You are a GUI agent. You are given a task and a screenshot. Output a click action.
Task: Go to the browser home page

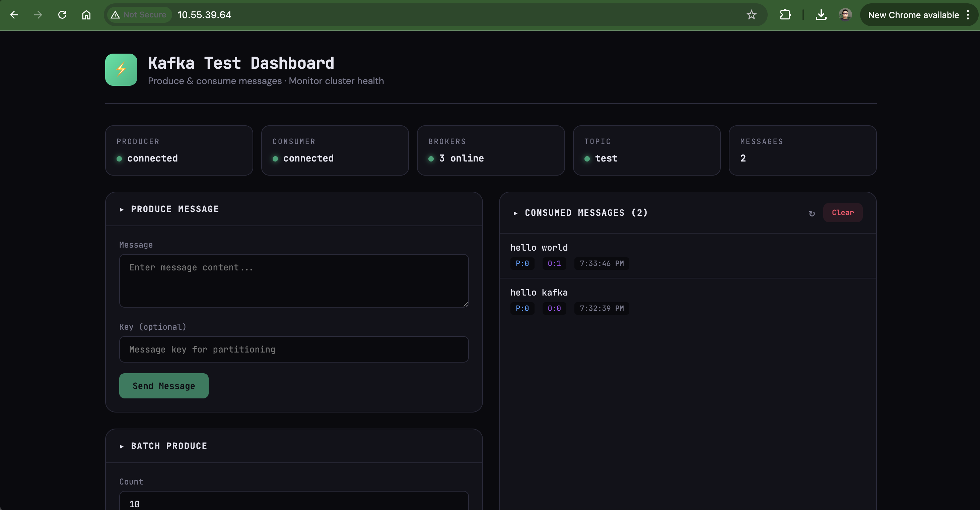coord(86,15)
